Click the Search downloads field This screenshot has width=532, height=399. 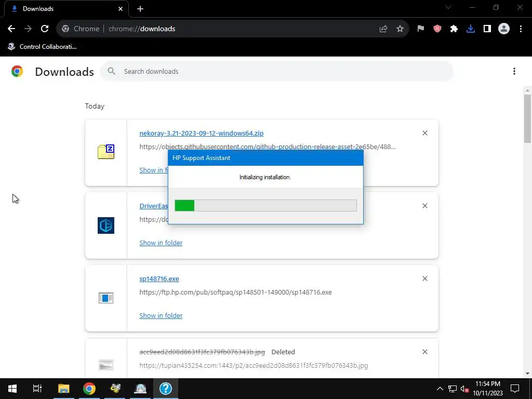[276, 71]
